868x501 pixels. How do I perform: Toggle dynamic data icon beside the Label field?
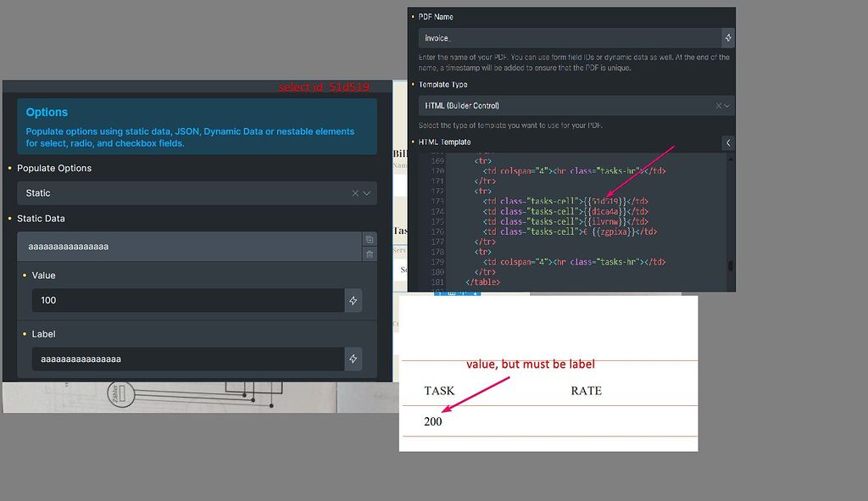[353, 359]
